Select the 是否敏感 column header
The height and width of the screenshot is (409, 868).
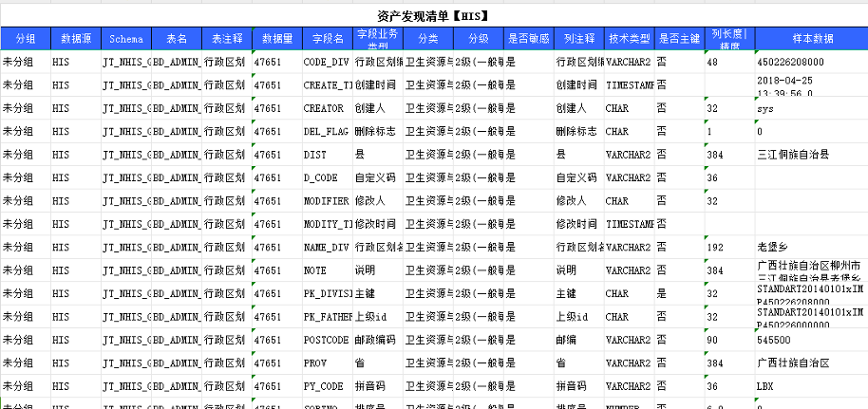[x=528, y=39]
